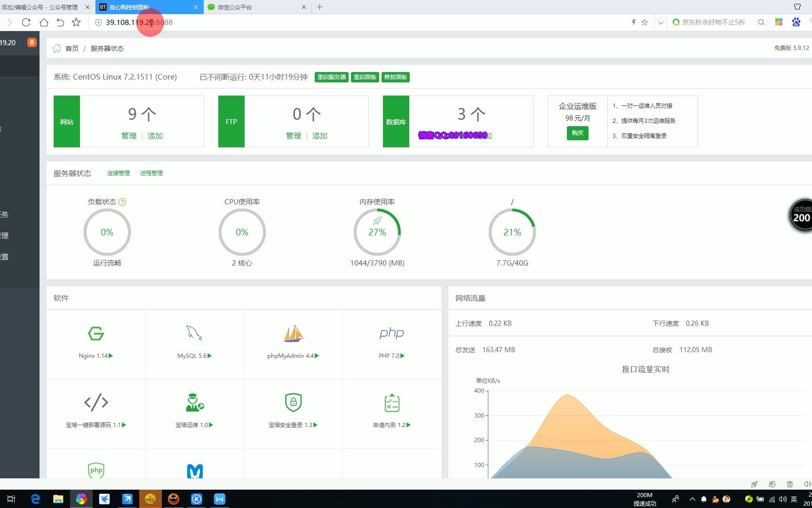Viewport: 812px width, 508px height.
Task: Click the 负载状态 question mark help icon
Action: tap(122, 202)
